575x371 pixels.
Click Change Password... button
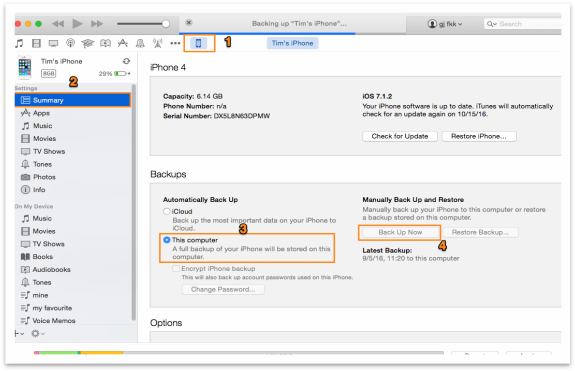[x=223, y=290]
